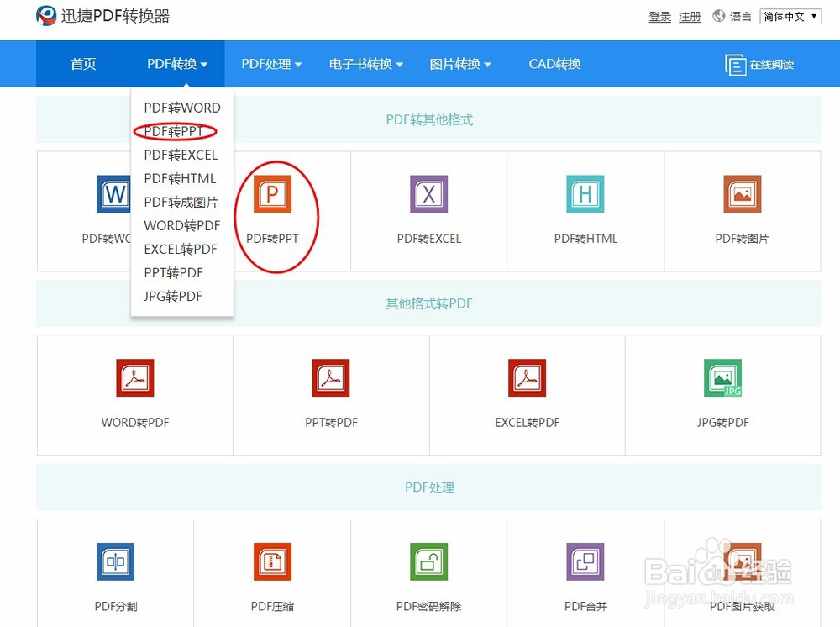Click the EXCEL转PDF card label
Image resolution: width=840 pixels, height=627 pixels.
coord(528,422)
